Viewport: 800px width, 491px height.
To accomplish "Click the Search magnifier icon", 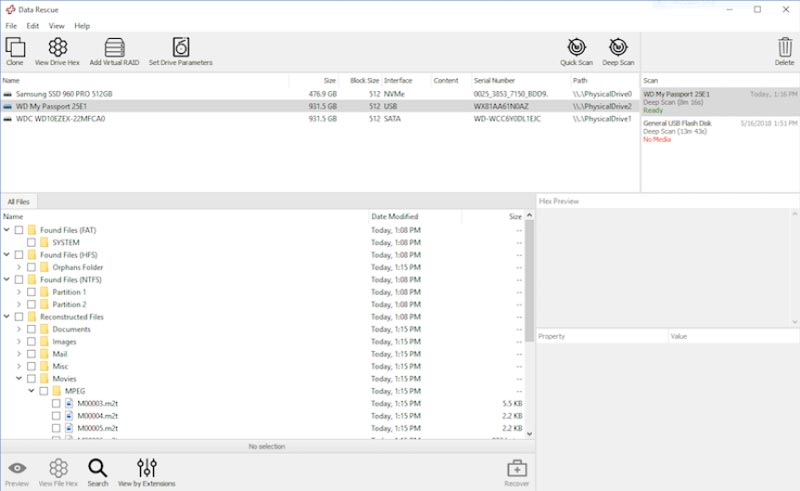I will click(97, 469).
